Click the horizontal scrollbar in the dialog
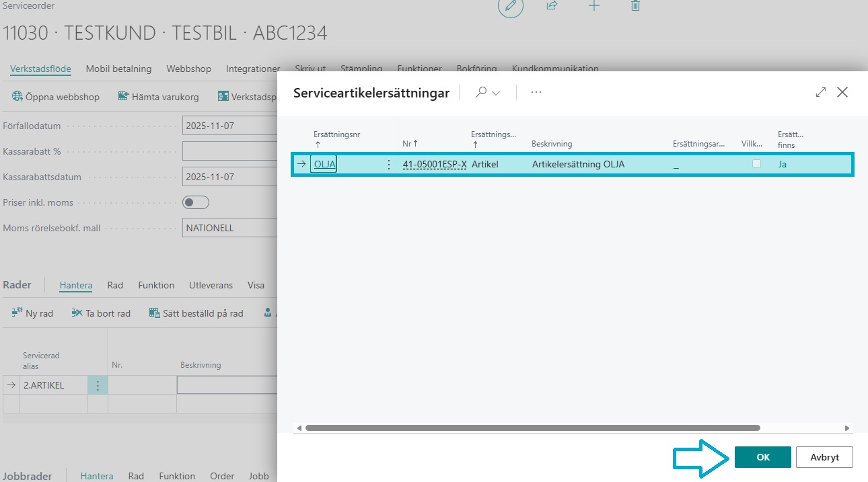This screenshot has width=868, height=482. click(532, 428)
